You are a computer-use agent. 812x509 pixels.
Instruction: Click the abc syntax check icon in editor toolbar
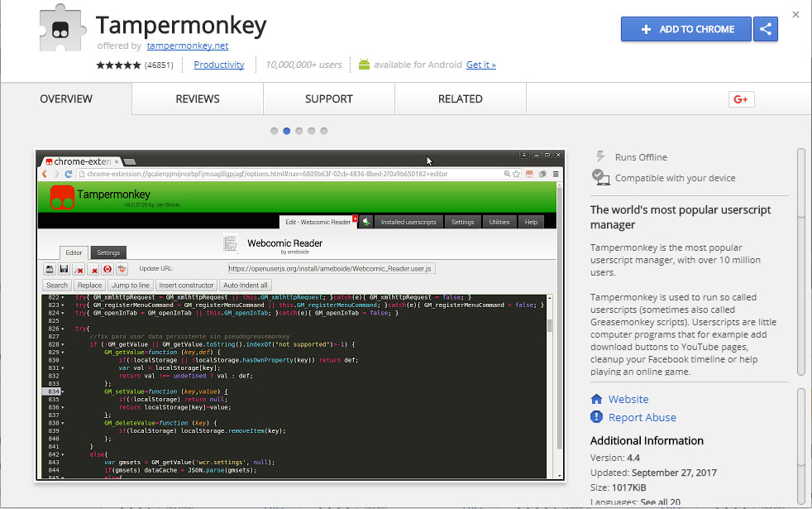[x=122, y=269]
